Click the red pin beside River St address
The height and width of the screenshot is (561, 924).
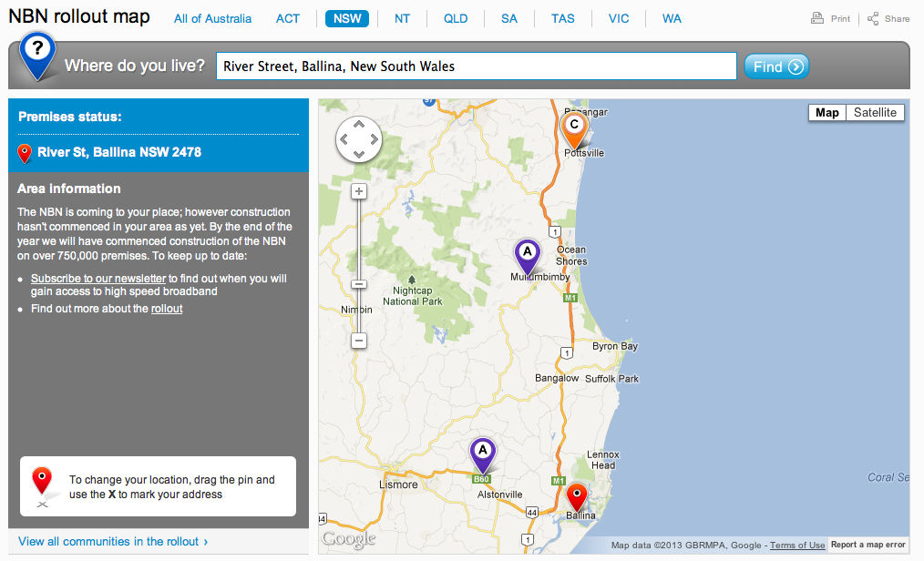25,153
